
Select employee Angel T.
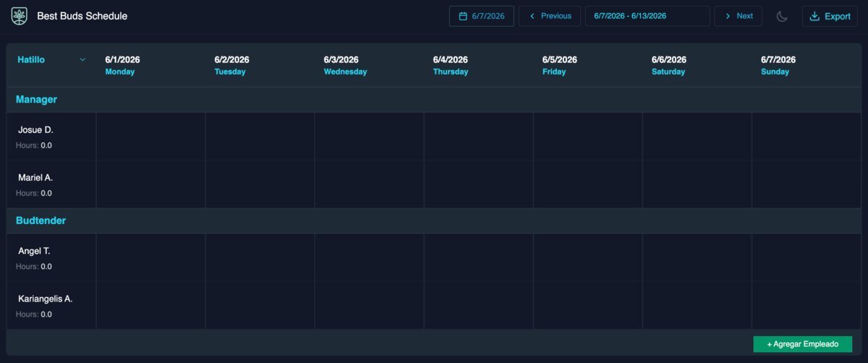[34, 252]
